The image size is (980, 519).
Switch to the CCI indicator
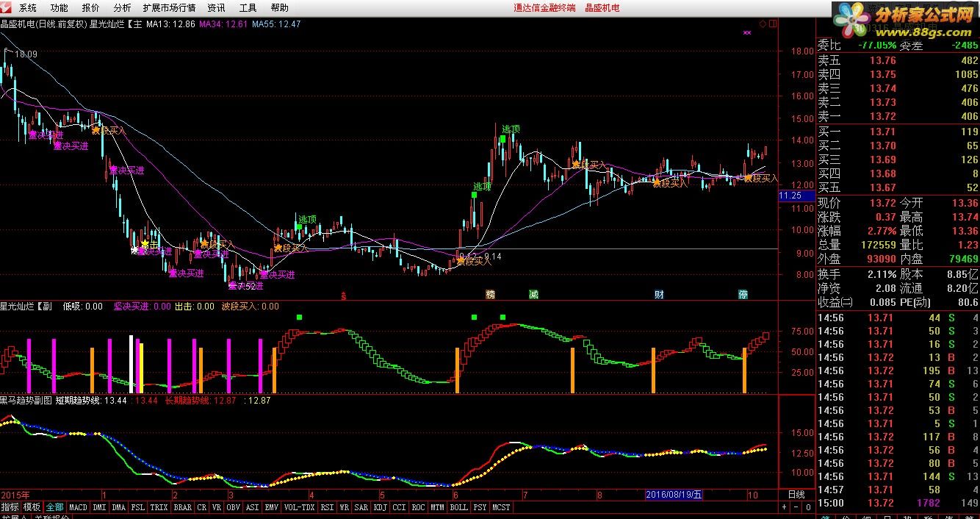(x=400, y=507)
